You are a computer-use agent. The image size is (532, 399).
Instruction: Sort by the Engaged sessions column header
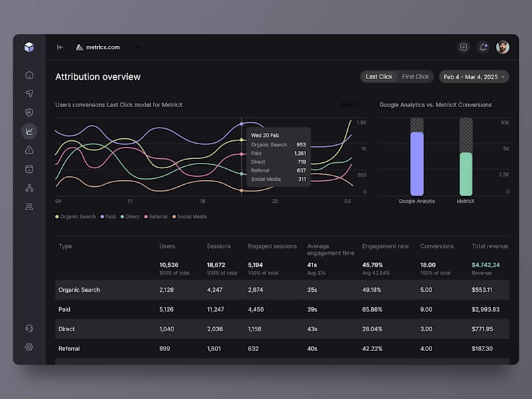click(x=272, y=246)
